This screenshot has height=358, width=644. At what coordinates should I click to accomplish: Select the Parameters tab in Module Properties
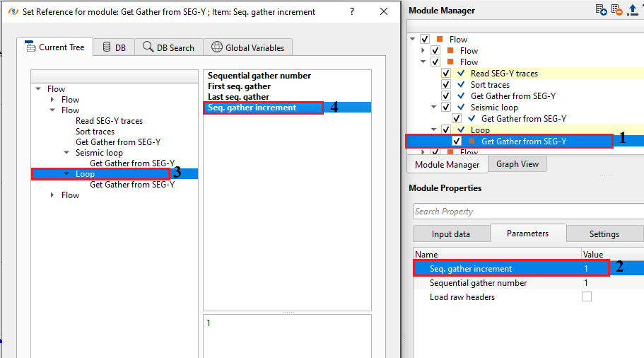528,233
